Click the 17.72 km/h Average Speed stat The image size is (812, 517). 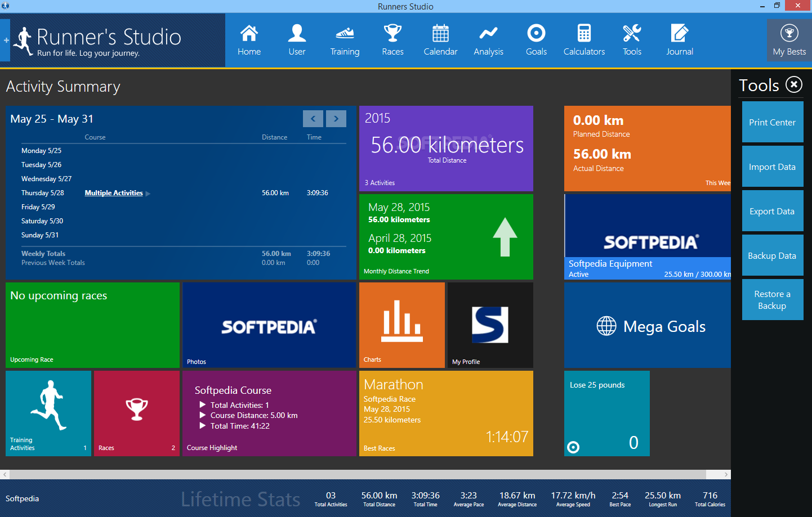pos(573,499)
